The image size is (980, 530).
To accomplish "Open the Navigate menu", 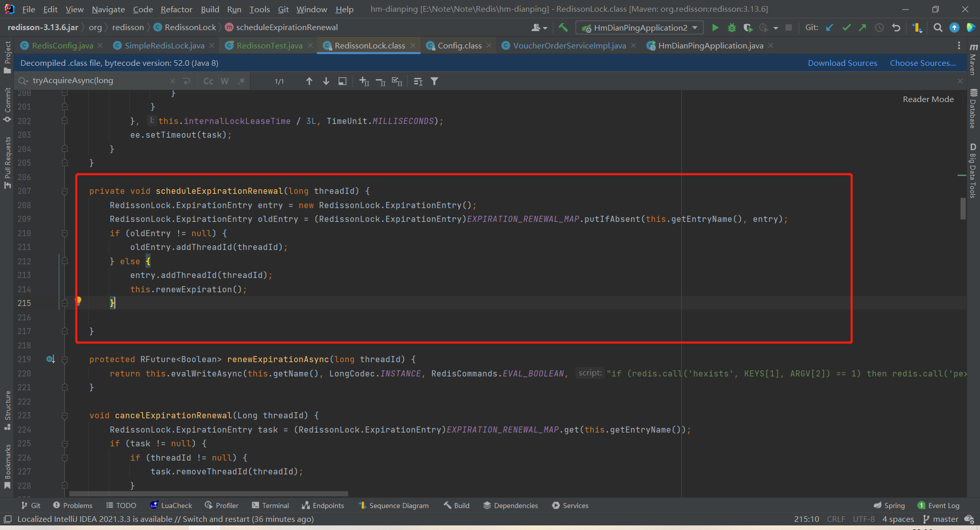I will [108, 9].
